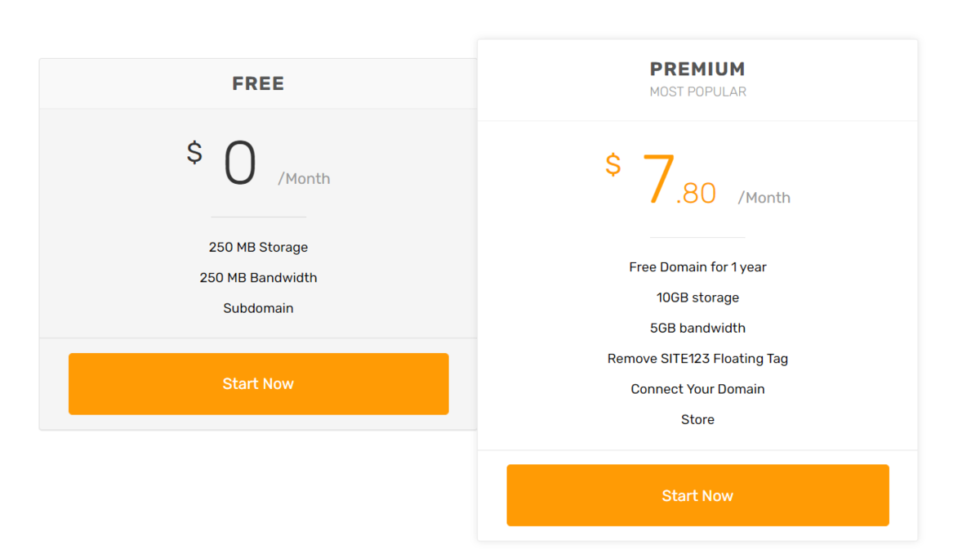Select the 250 MB Bandwidth line
Viewport: 980px width, 559px height.
tap(258, 277)
